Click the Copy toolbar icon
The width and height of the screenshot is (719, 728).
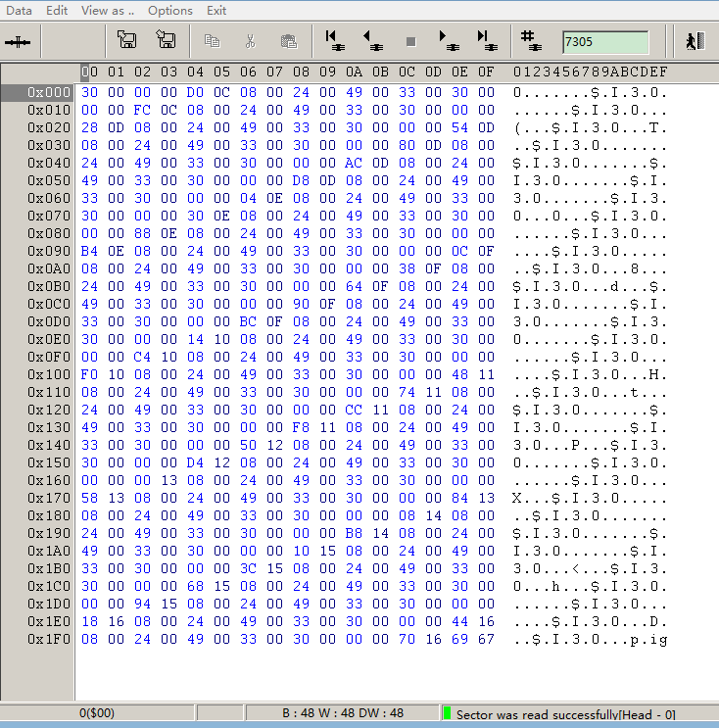click(213, 41)
